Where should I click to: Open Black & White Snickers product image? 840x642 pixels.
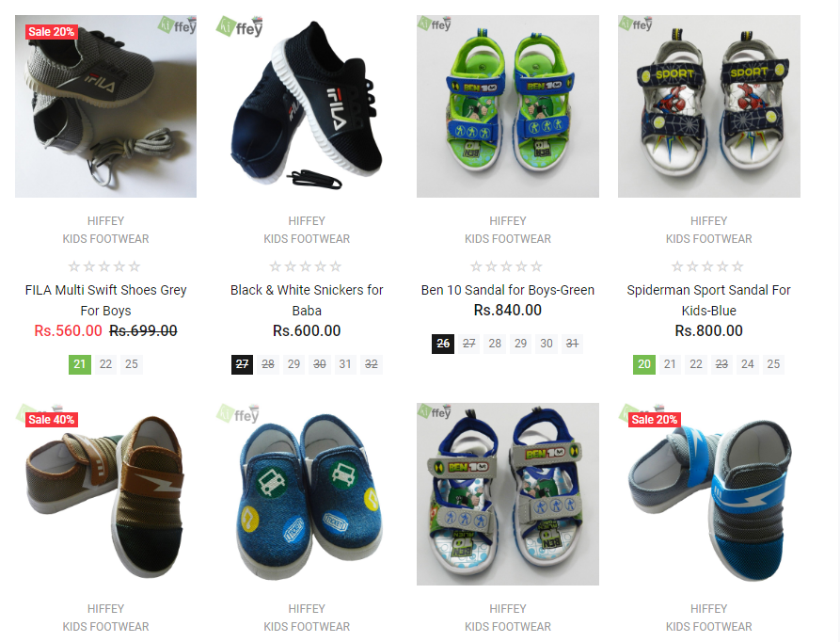click(307, 106)
